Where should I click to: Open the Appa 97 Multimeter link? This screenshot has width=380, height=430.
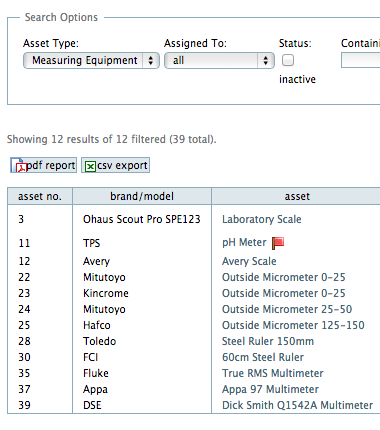click(x=270, y=389)
